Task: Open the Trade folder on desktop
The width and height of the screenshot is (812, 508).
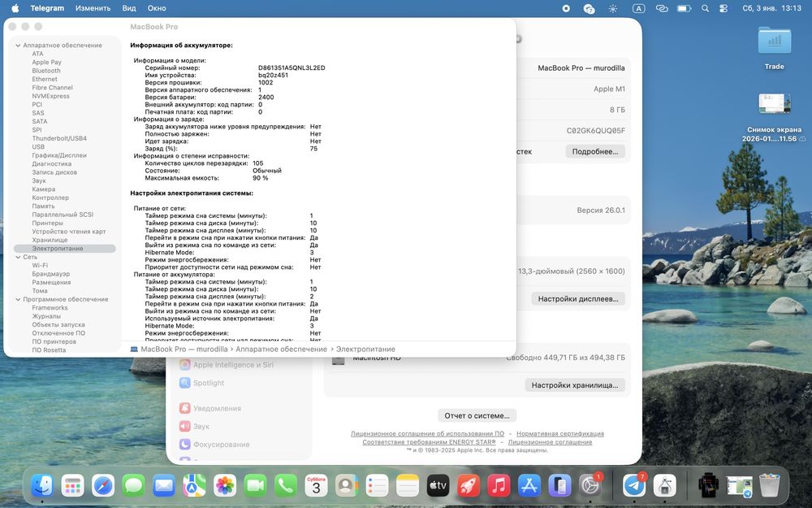Action: coord(774,48)
